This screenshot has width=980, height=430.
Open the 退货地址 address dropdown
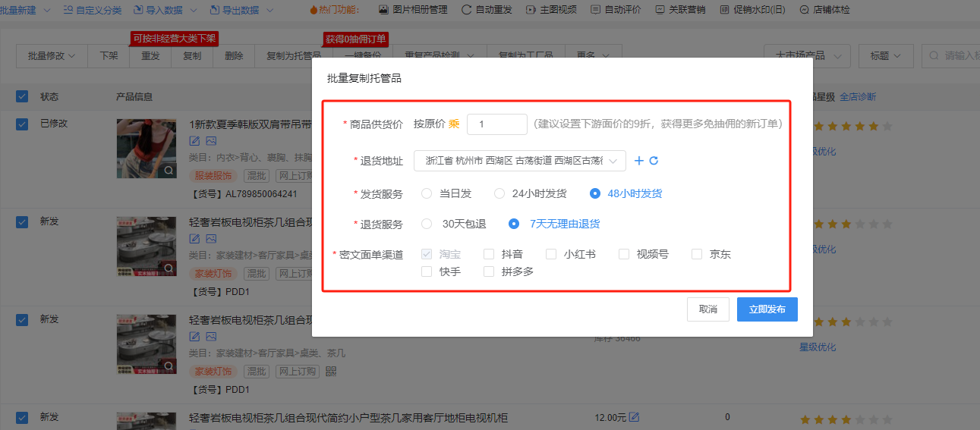coord(520,161)
